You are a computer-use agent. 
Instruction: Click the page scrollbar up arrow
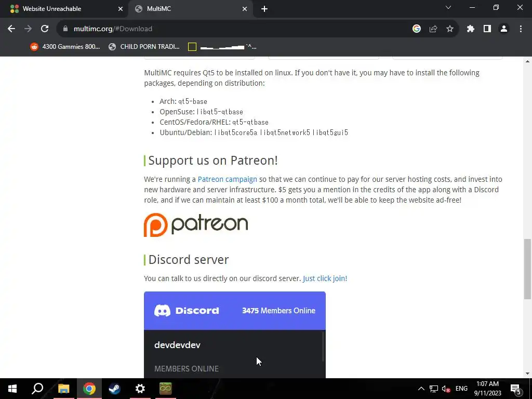(x=527, y=61)
